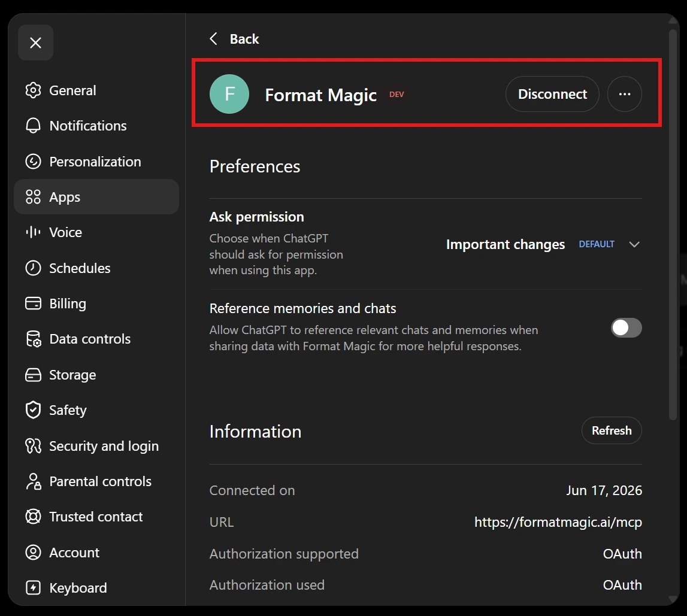The image size is (687, 616).
Task: Click the Schedules clock icon
Action: coord(34,268)
